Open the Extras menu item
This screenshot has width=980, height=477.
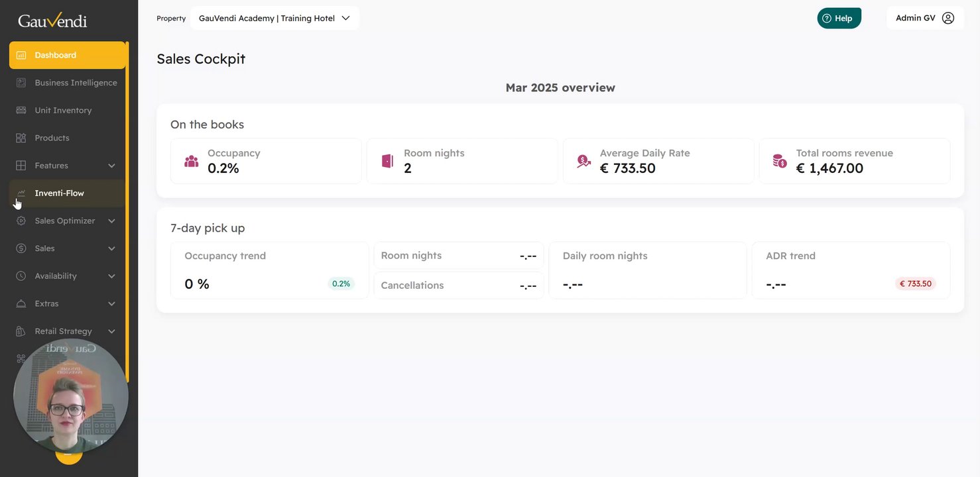click(46, 303)
